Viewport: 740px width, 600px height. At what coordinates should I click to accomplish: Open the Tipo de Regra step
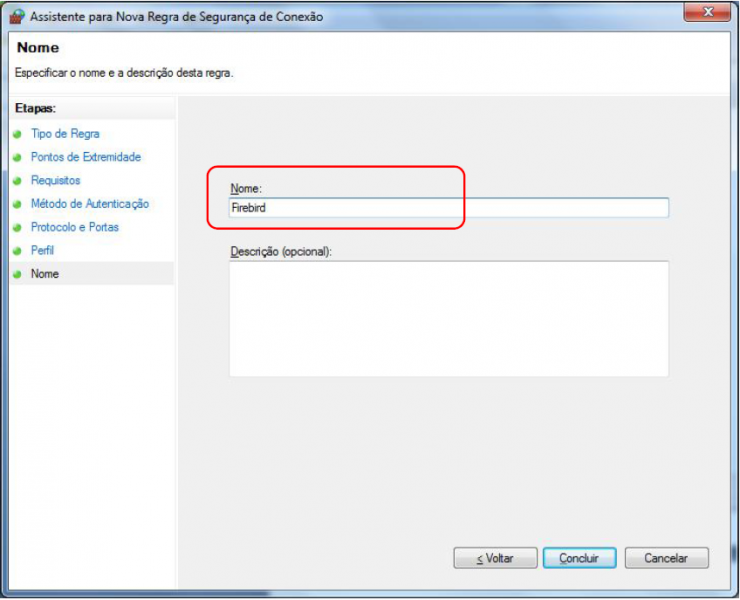point(65,134)
